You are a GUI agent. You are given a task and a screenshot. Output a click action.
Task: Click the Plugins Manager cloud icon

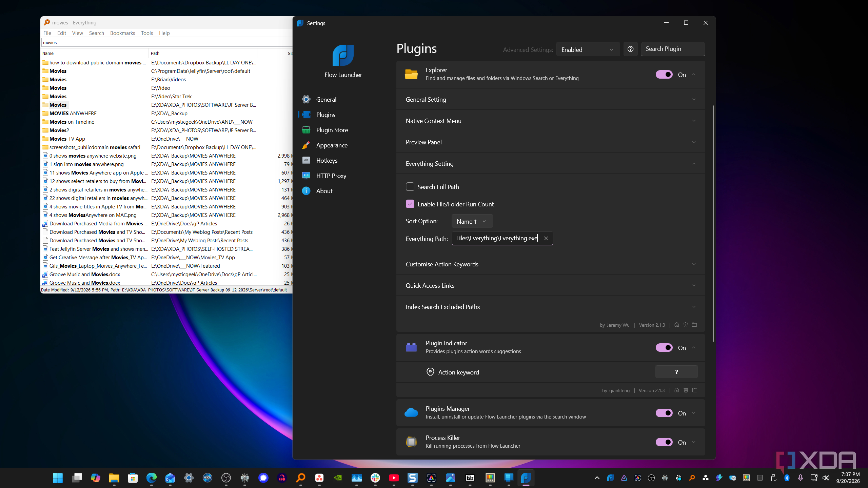411,413
